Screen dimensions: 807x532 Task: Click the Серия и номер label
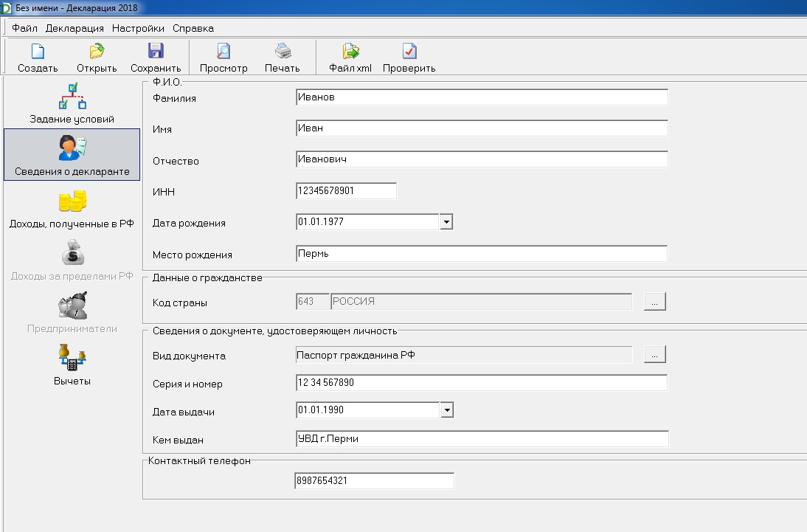(x=187, y=384)
